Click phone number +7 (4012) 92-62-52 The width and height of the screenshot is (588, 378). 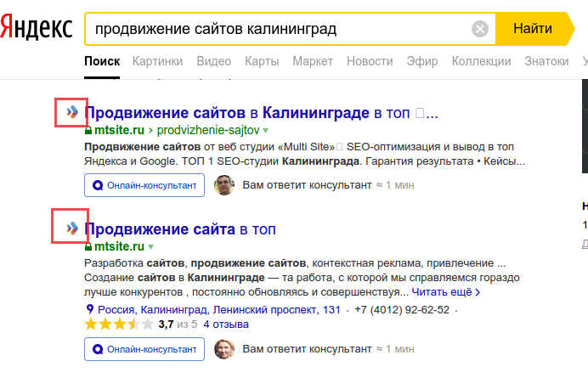[x=402, y=310]
